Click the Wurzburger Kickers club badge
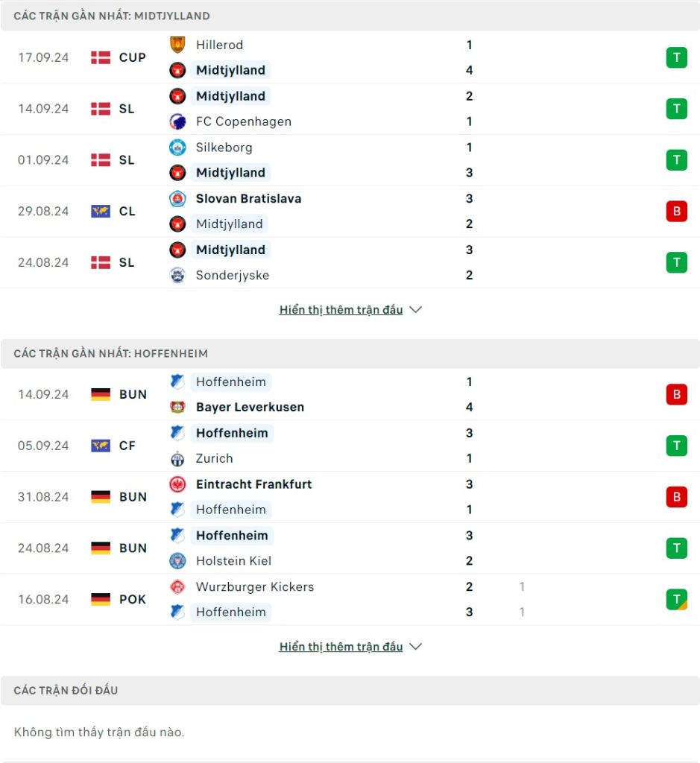Viewport: 700px width, 763px height. (x=177, y=586)
